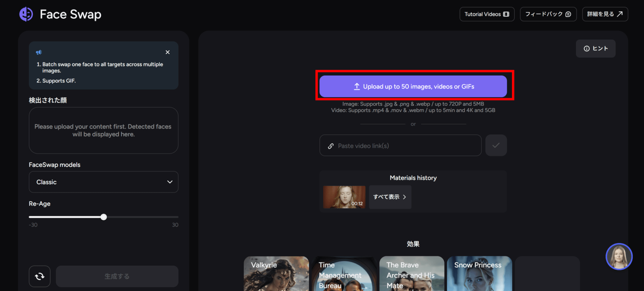
Task: Open Tutorial Videos
Action: click(487, 14)
